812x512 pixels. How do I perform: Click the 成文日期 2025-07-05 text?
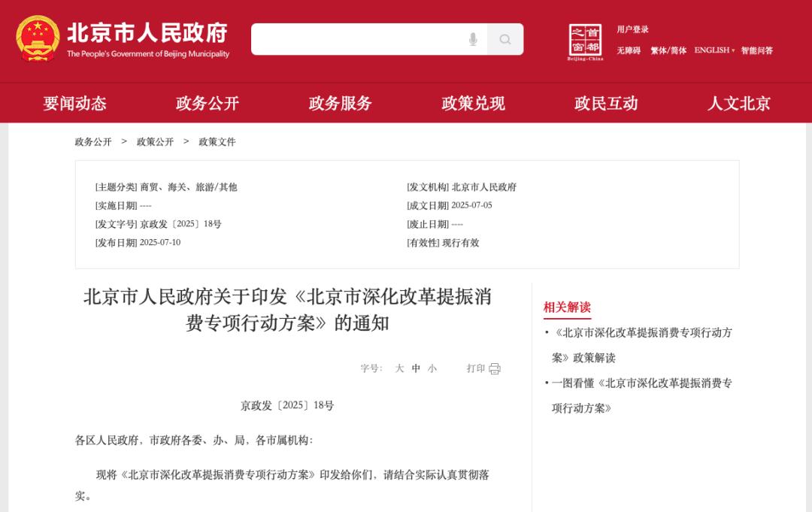450,205
